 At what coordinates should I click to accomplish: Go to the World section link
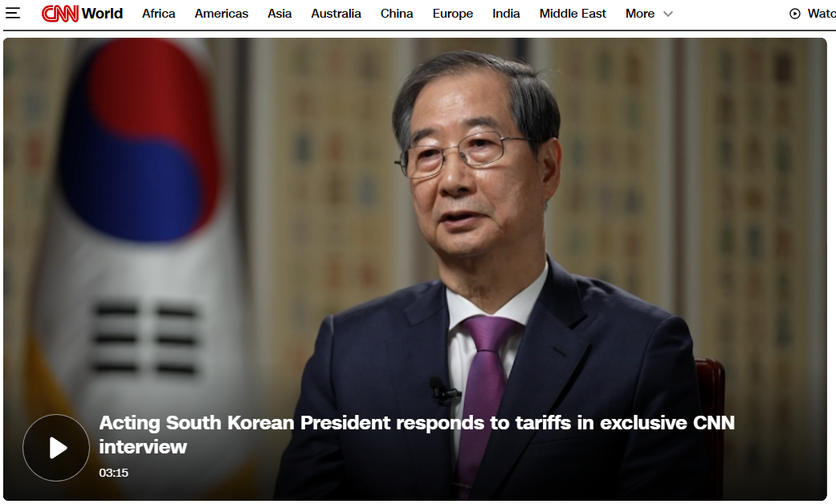[102, 14]
